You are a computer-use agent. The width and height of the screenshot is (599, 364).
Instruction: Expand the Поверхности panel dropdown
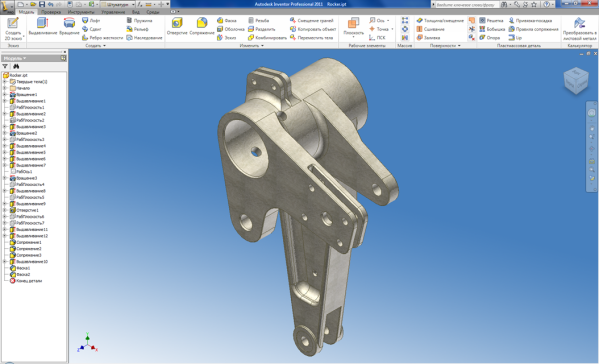[x=445, y=45]
